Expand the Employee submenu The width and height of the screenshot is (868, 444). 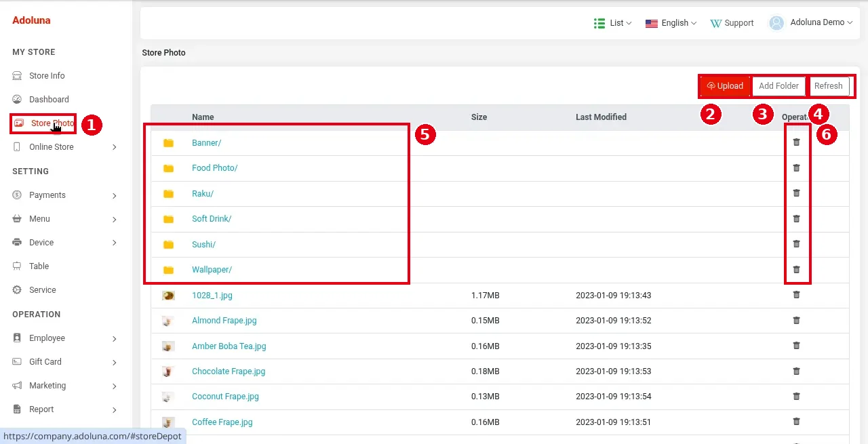coord(114,338)
